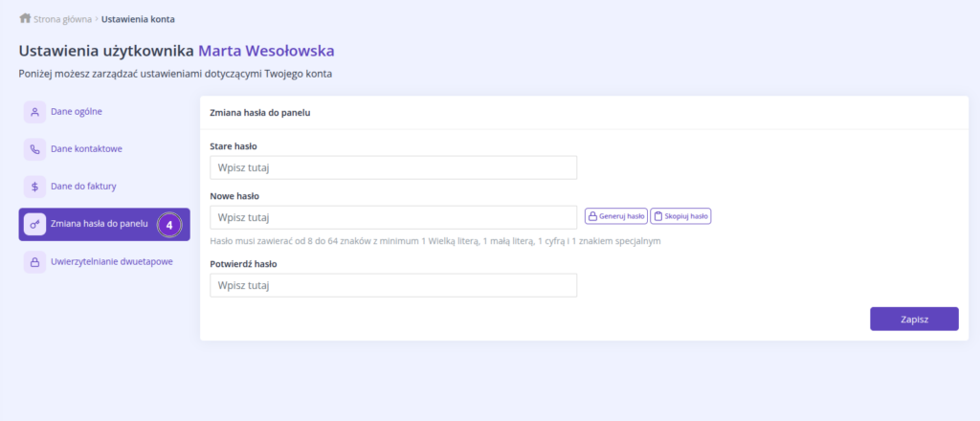Open the Strona główna breadcrumb link
The height and width of the screenshot is (421, 980).
pyautogui.click(x=62, y=19)
